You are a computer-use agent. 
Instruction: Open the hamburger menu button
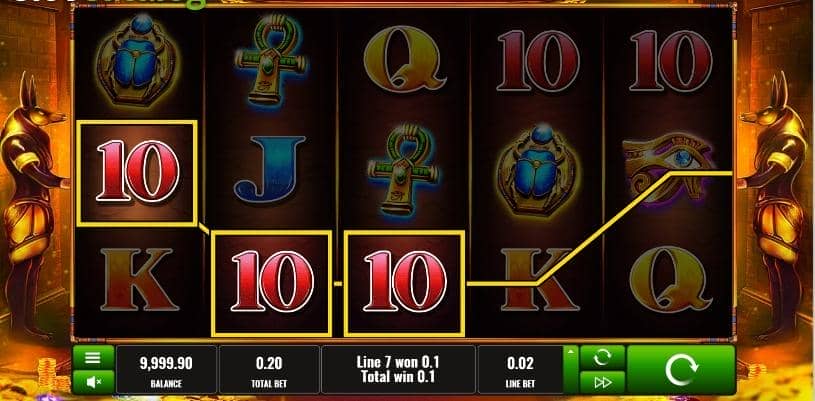(x=93, y=357)
